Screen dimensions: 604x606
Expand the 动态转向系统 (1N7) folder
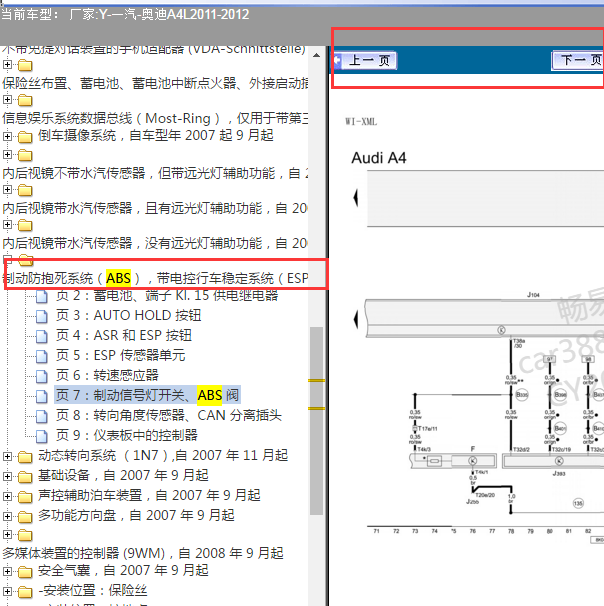pyautogui.click(x=7, y=456)
